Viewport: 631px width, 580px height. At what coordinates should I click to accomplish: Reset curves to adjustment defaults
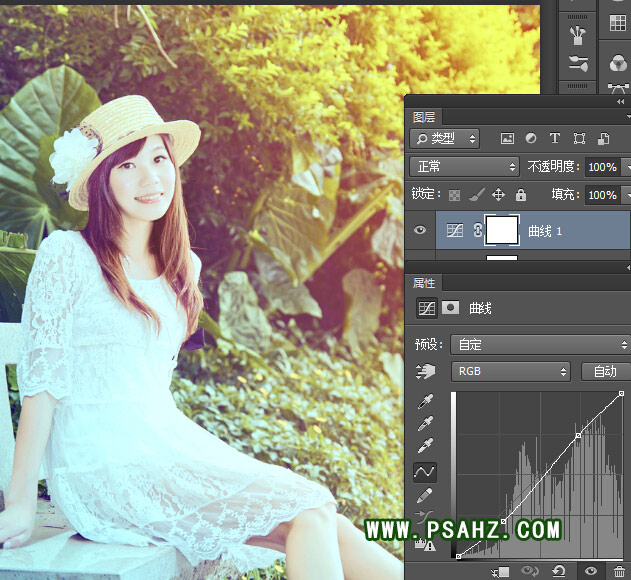point(560,571)
